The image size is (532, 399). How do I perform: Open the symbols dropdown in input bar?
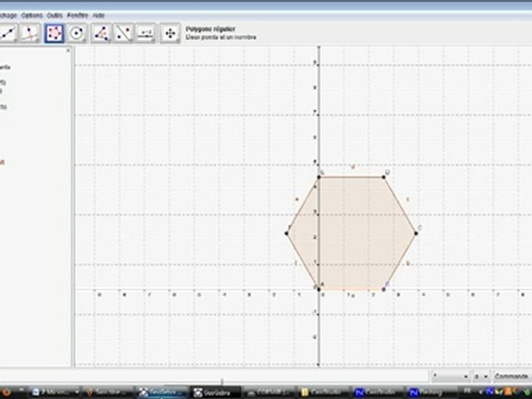pos(451,376)
